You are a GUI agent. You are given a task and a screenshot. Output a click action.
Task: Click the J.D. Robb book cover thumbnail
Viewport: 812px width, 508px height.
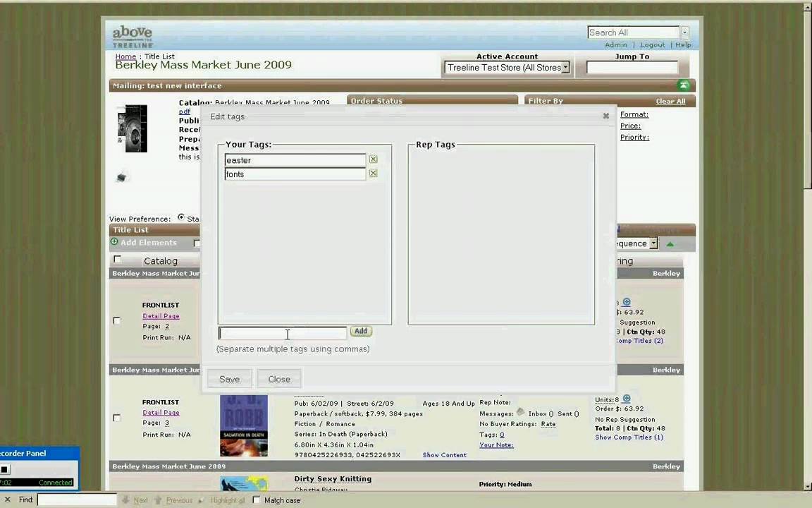pyautogui.click(x=243, y=425)
